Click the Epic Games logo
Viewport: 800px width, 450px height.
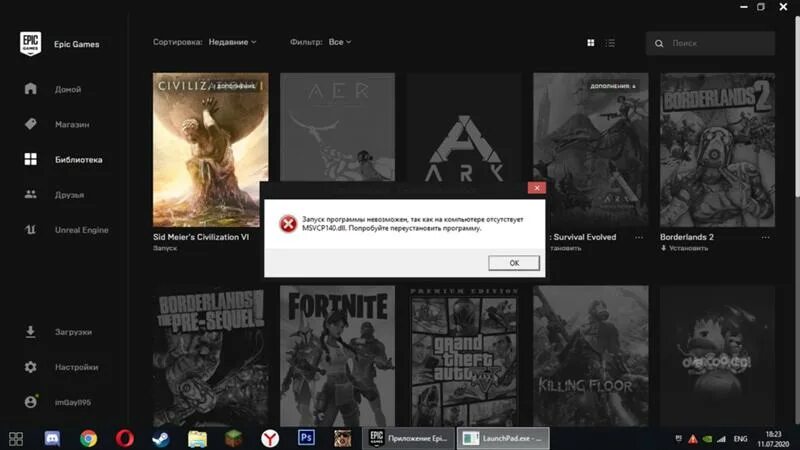point(31,43)
